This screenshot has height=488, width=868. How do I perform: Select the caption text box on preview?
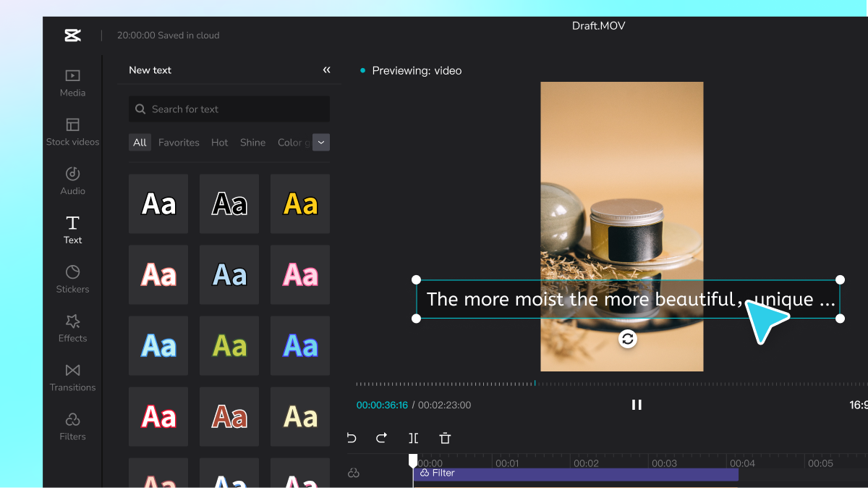tap(628, 299)
